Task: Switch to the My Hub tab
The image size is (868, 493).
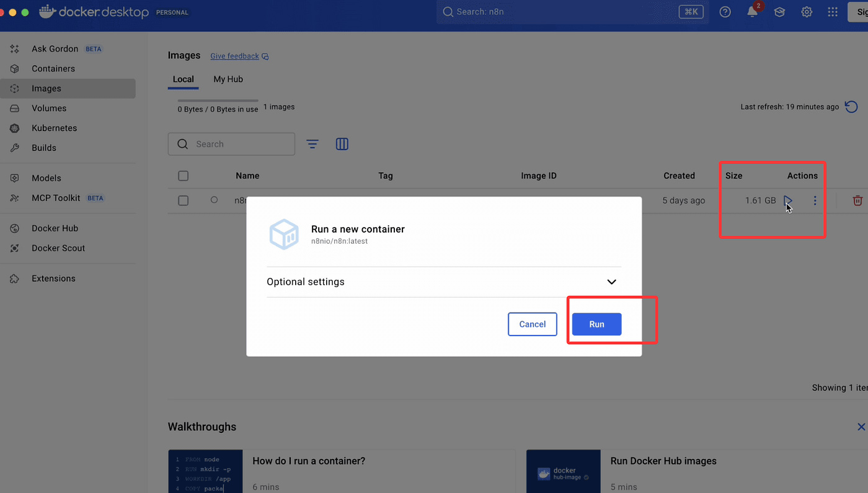Action: tap(228, 79)
